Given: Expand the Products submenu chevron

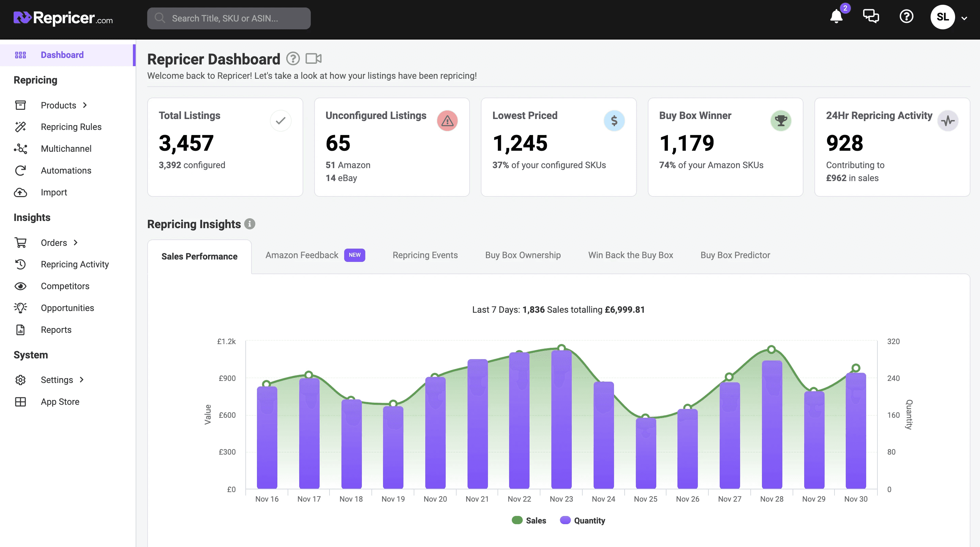Looking at the screenshot, I should pos(85,105).
